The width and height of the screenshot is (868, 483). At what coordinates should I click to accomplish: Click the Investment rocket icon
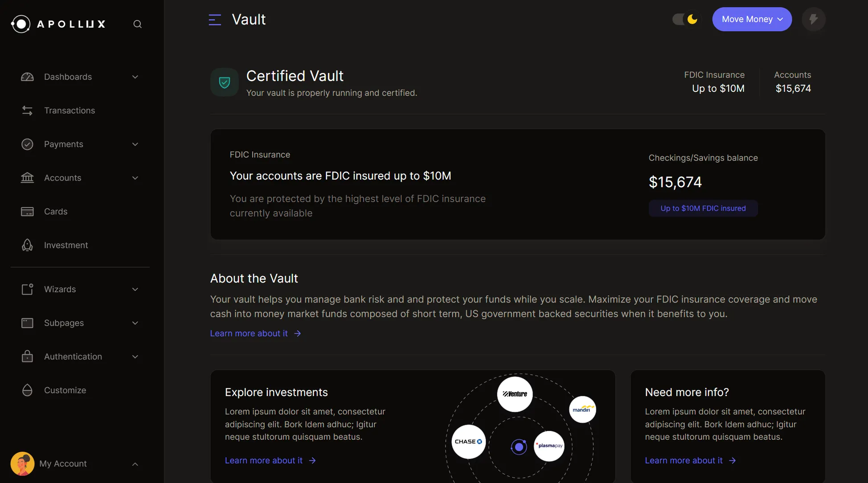click(27, 245)
